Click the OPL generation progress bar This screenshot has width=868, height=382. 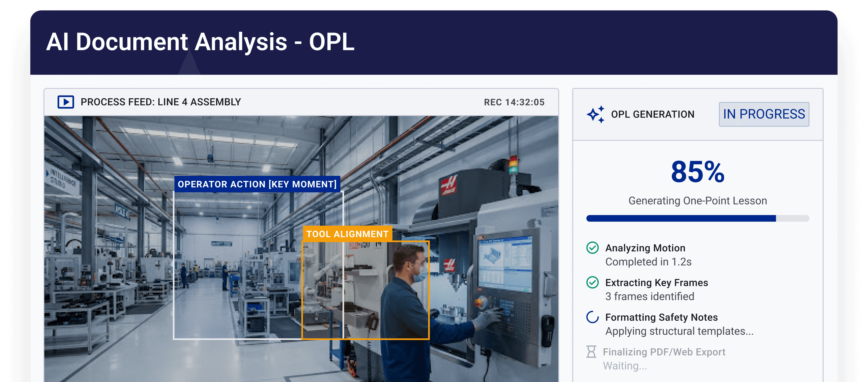click(698, 218)
